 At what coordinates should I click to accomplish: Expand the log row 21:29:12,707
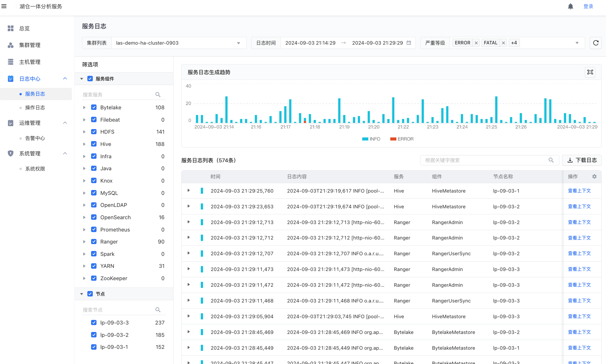coord(189,253)
